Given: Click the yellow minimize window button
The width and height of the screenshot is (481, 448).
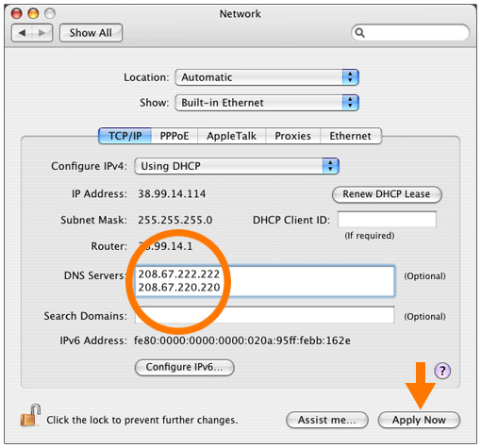Looking at the screenshot, I should (33, 13).
